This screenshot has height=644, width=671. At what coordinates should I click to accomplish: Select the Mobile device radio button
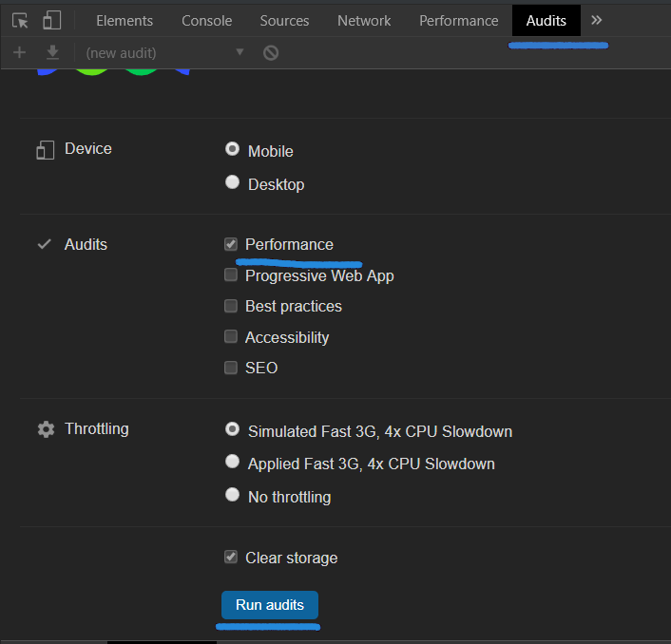click(x=232, y=149)
